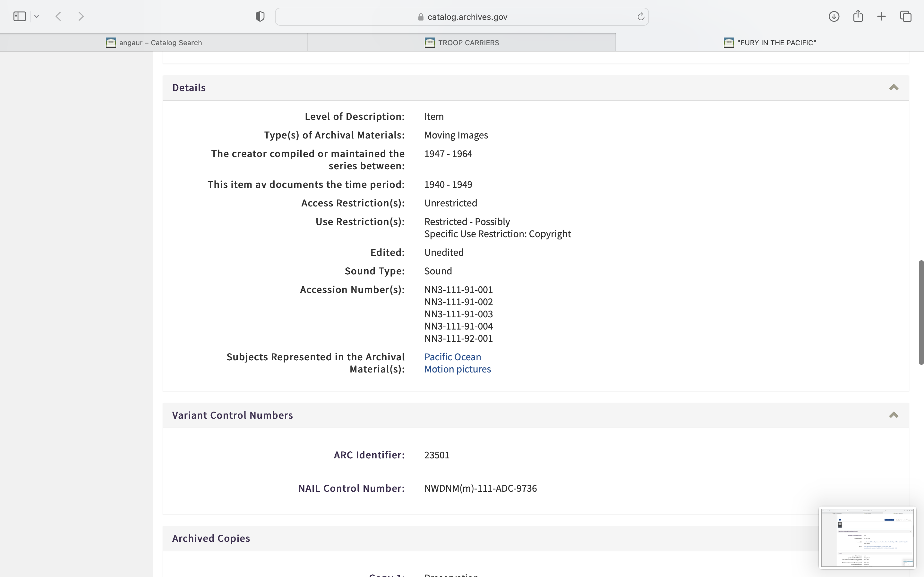Switch to the TROOP CARRIERS tab
The height and width of the screenshot is (577, 924).
point(462,43)
